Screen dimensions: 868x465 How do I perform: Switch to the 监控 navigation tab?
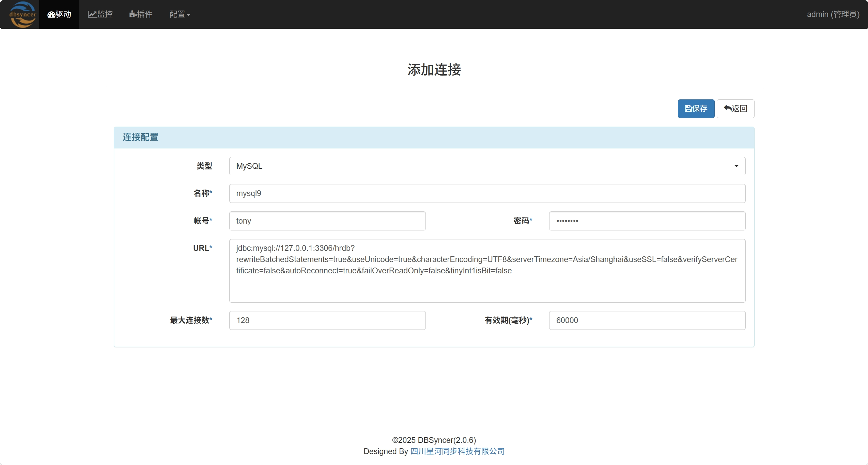pos(100,14)
